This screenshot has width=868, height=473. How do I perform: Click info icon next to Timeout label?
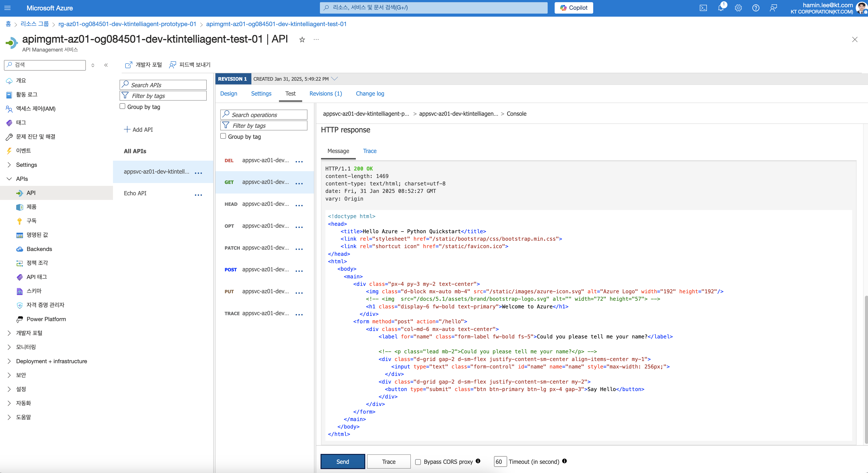[x=565, y=461]
